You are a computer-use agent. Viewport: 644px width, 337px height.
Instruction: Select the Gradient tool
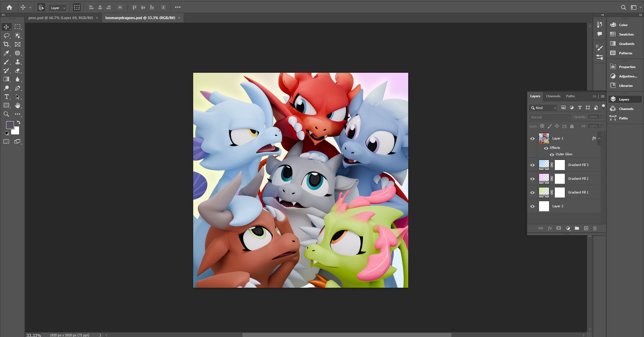click(6, 79)
